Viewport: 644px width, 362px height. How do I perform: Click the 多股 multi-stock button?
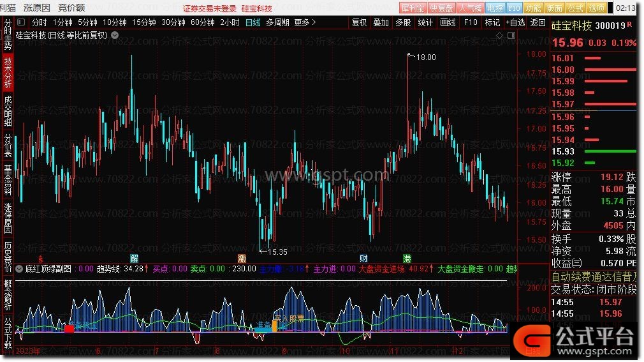tap(403, 22)
